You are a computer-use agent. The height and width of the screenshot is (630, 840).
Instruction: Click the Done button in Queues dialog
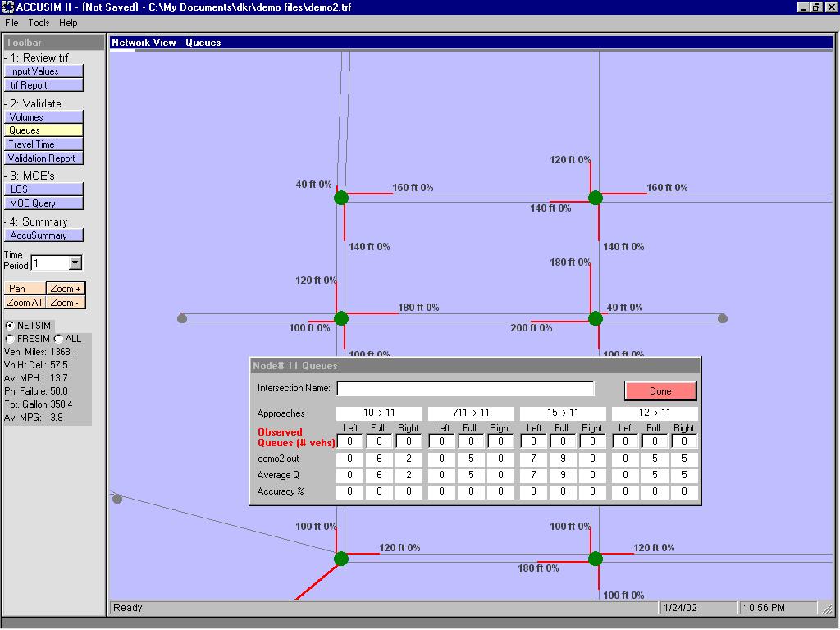coord(660,391)
